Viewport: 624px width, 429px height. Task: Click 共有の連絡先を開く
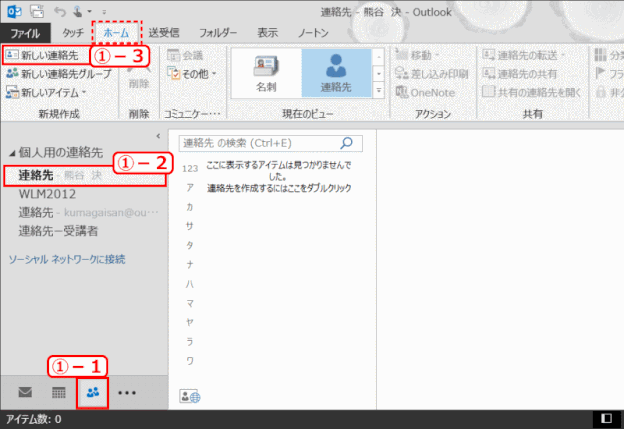tap(532, 92)
